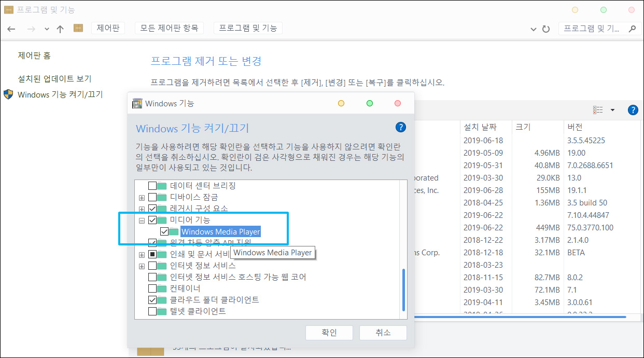The height and width of the screenshot is (358, 644).
Task: Click the forward navigation arrow
Action: pyautogui.click(x=31, y=29)
